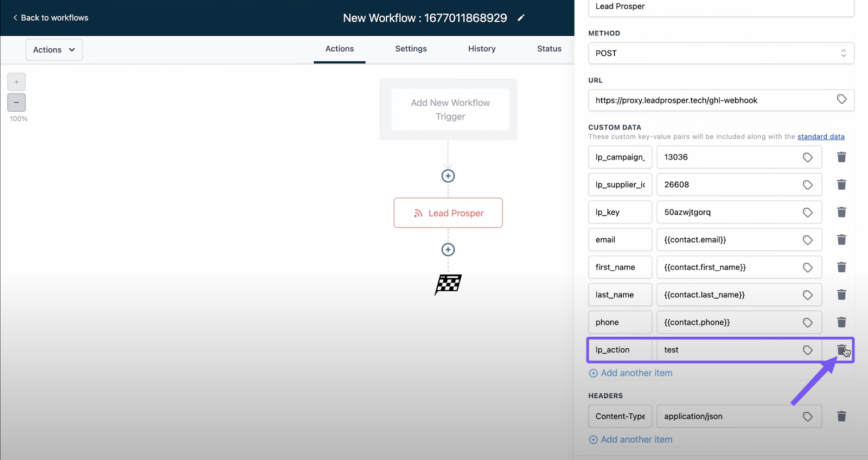Viewport: 868px width, 460px height.
Task: Open tag picker for contact.phone value
Action: pyautogui.click(x=808, y=323)
